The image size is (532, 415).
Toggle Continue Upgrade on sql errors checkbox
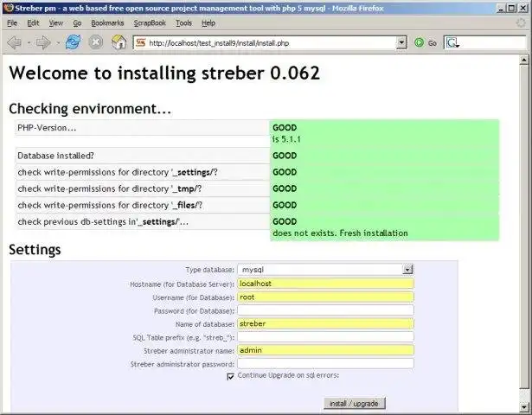[x=230, y=376]
